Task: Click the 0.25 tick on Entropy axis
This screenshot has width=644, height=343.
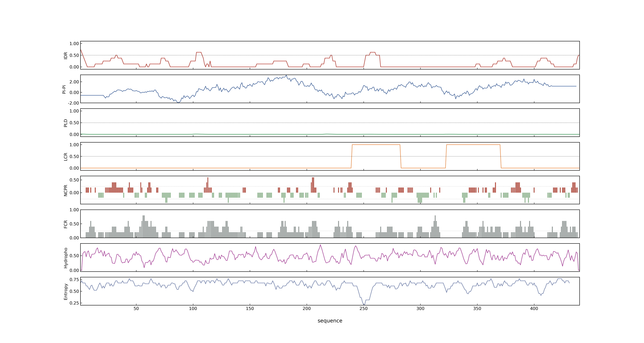Action: 74,303
